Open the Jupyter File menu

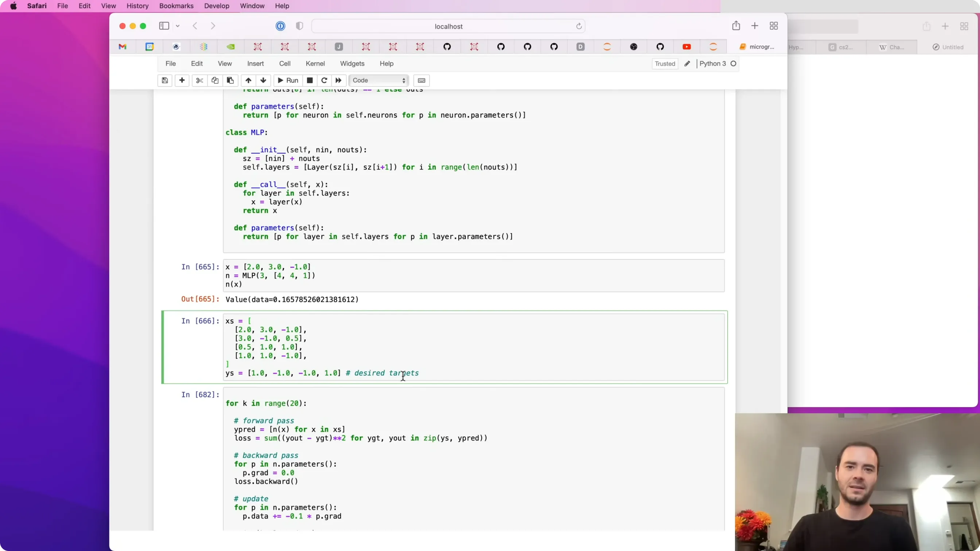coord(170,63)
